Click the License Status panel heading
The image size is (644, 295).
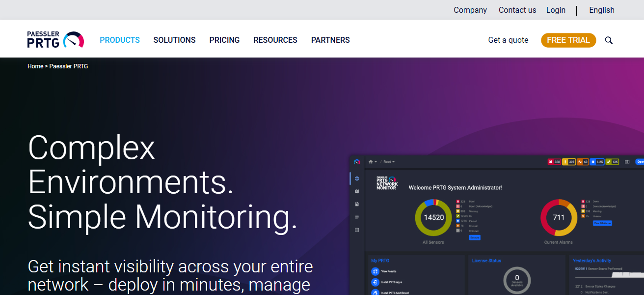[x=486, y=261]
